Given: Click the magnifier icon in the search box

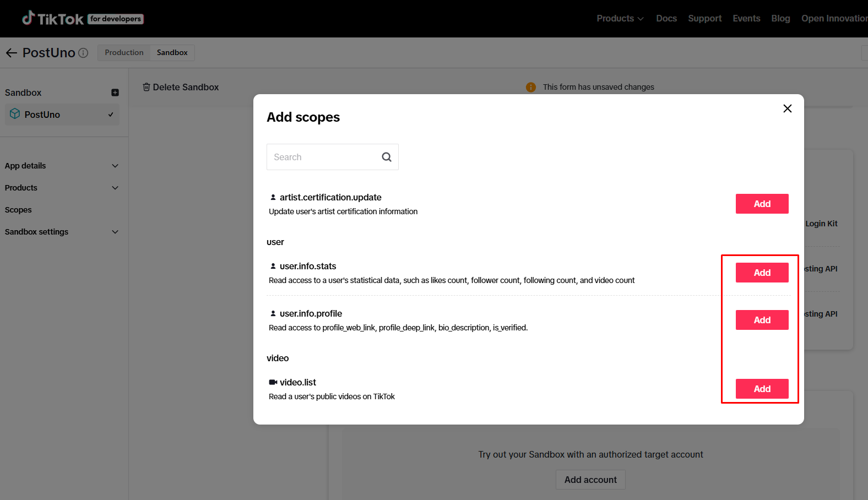Looking at the screenshot, I should (387, 157).
